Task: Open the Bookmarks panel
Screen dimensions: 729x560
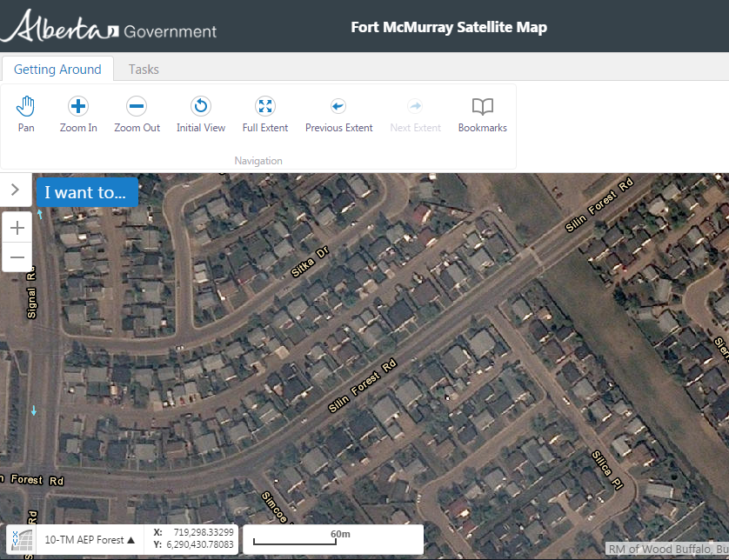Action: (x=482, y=113)
